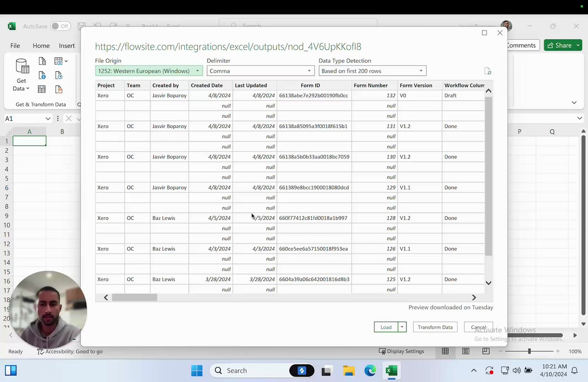This screenshot has width=588, height=382.
Task: Open Microsoft Edge from the taskbar
Action: pos(370,371)
